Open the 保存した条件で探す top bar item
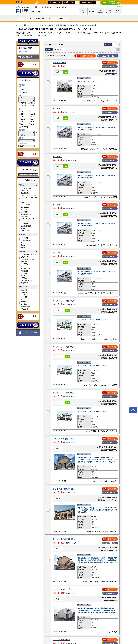The image size is (138, 644). pos(88,2)
